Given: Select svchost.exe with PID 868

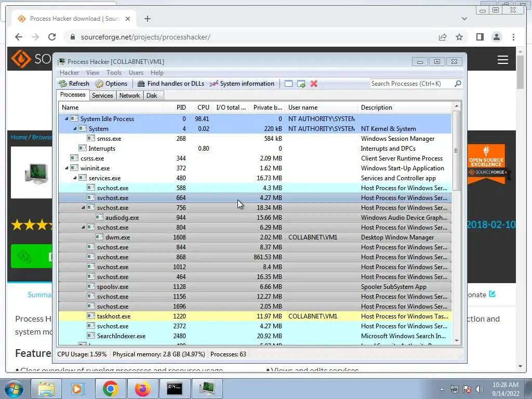Looking at the screenshot, I should [x=255, y=257].
